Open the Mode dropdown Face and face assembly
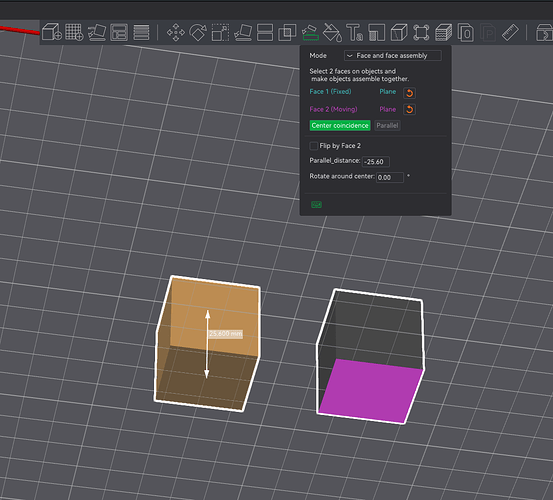Image resolution: width=553 pixels, height=500 pixels. pos(393,56)
